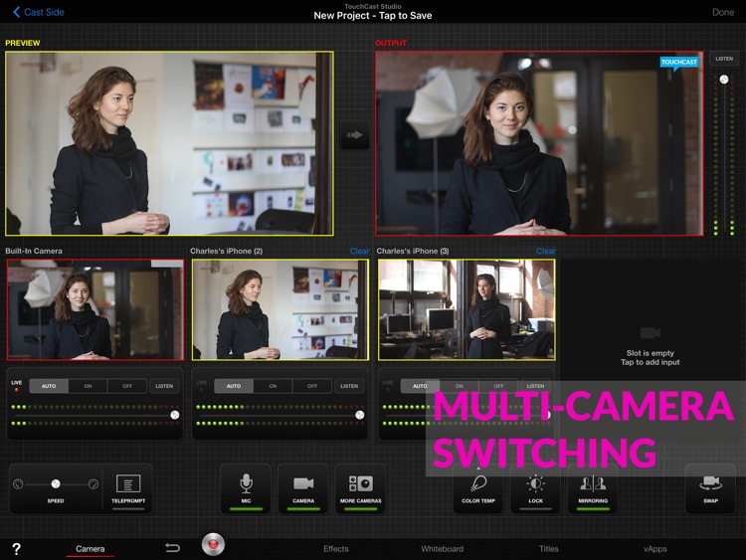
Task: Push preview to output with arrow button
Action: pyautogui.click(x=354, y=135)
